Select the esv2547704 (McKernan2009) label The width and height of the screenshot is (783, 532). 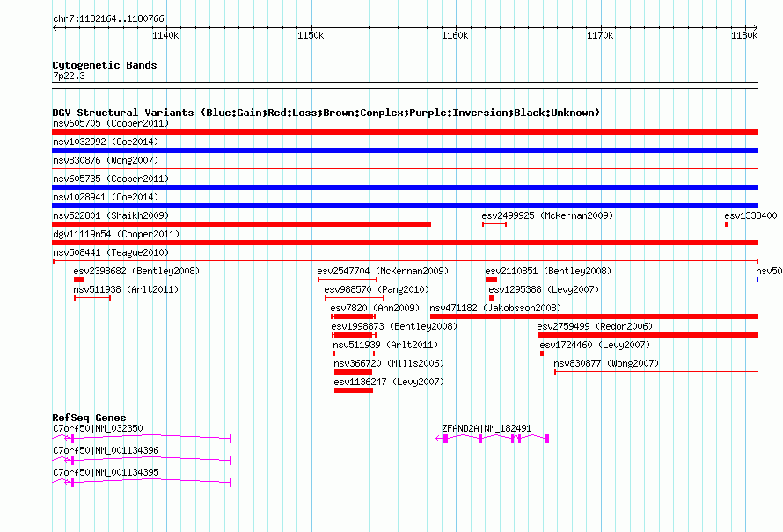383,271
